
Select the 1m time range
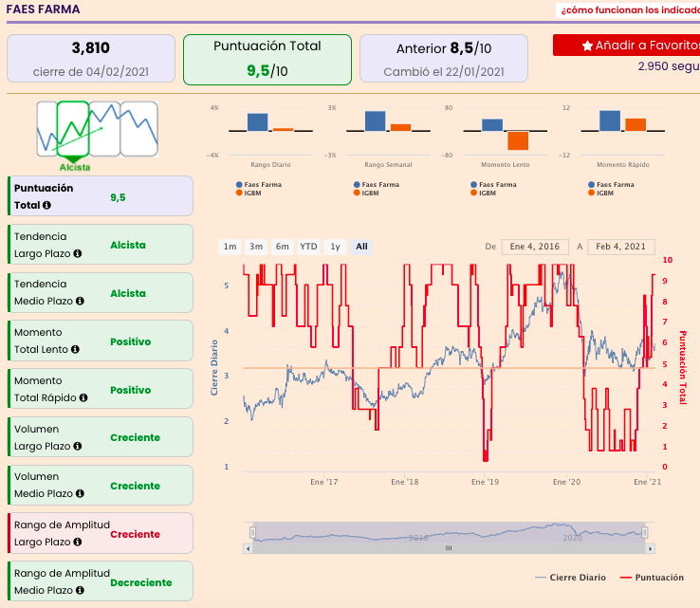[x=230, y=247]
